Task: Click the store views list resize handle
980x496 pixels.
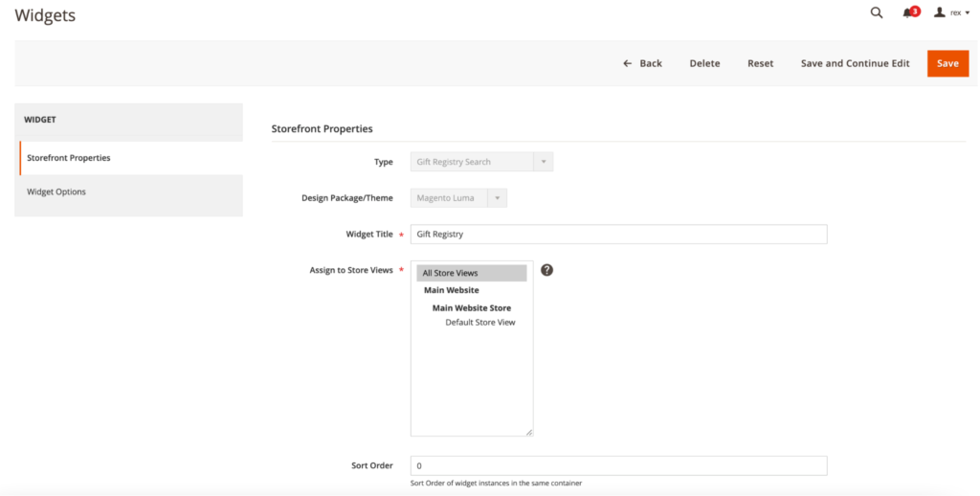Action: [x=528, y=432]
